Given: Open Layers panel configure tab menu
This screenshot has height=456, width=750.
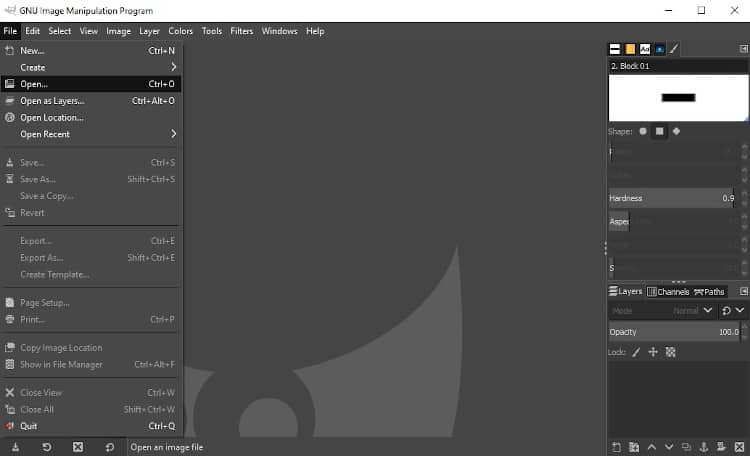Looking at the screenshot, I should click(743, 291).
